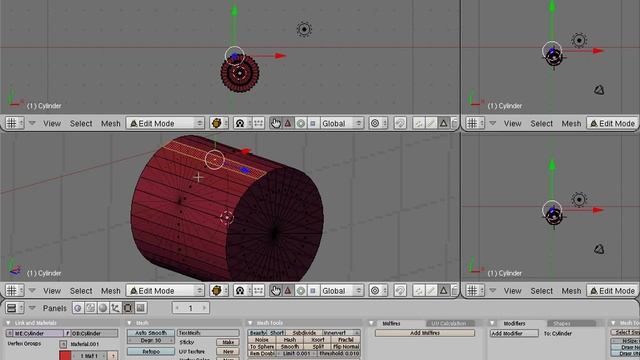Viewport: 640px width, 360px height.
Task: Open Edit Mode dropdown in top-left viewport header
Action: [165, 123]
